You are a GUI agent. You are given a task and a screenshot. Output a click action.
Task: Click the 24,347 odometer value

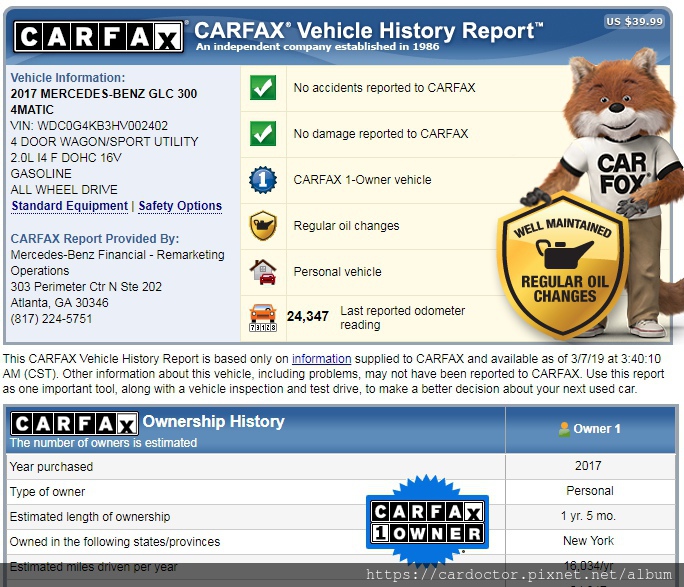tap(308, 316)
